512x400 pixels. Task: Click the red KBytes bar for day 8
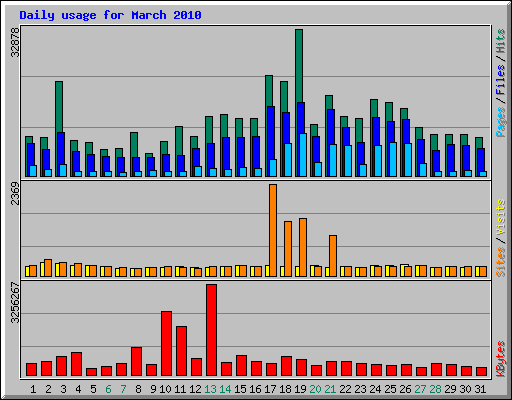tap(136, 362)
